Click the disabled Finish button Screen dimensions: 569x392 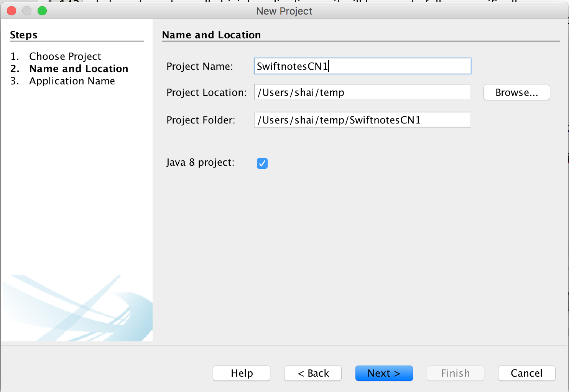click(455, 373)
